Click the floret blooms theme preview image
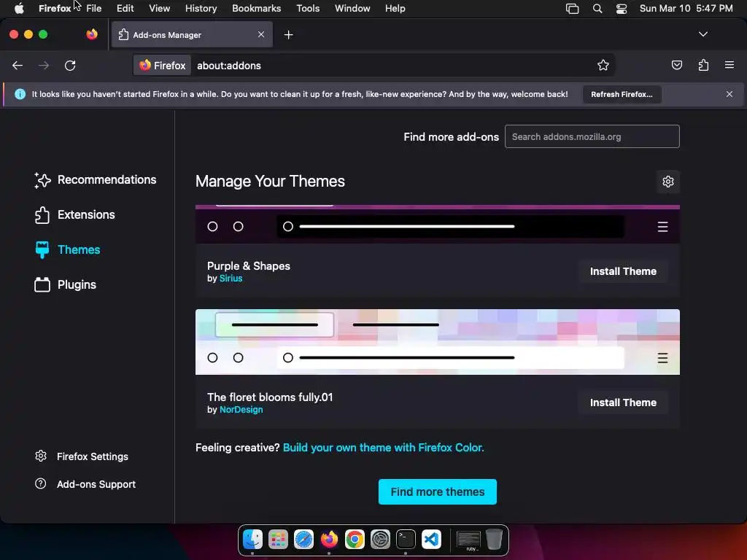This screenshot has height=560, width=747. (x=438, y=342)
